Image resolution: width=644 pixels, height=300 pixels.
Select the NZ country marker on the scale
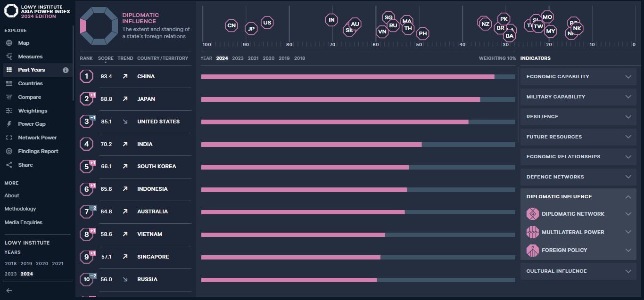[x=485, y=24]
